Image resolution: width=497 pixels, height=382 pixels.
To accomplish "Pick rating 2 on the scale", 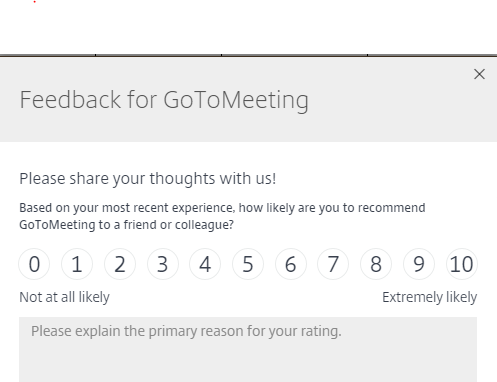I will pyautogui.click(x=120, y=264).
